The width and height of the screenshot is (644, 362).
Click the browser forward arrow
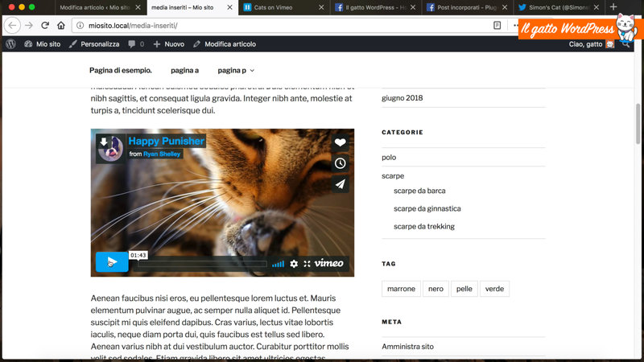[x=29, y=26]
